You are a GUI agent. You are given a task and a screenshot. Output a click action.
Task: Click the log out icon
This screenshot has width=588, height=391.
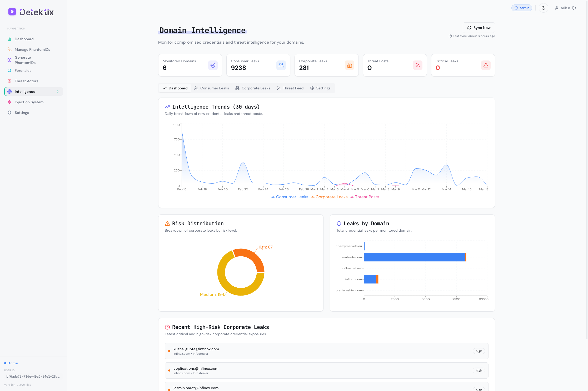click(x=574, y=8)
